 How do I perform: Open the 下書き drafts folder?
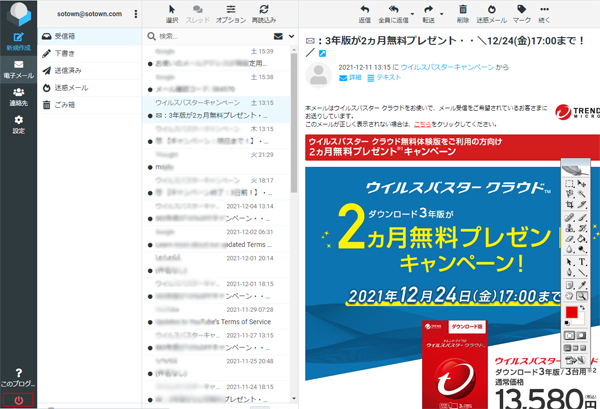90,54
